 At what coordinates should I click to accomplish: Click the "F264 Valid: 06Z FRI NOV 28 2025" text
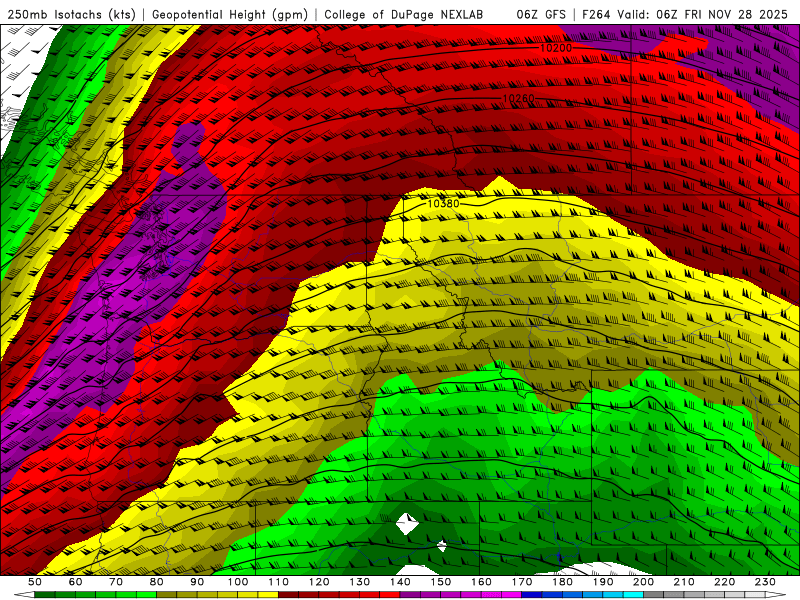[x=685, y=14]
